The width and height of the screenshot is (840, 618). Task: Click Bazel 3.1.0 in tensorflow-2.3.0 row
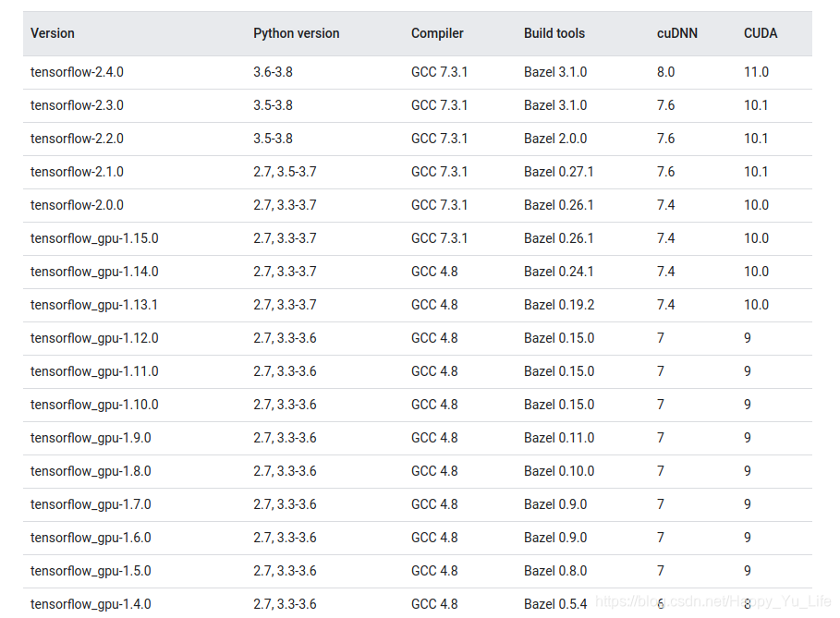(x=555, y=105)
